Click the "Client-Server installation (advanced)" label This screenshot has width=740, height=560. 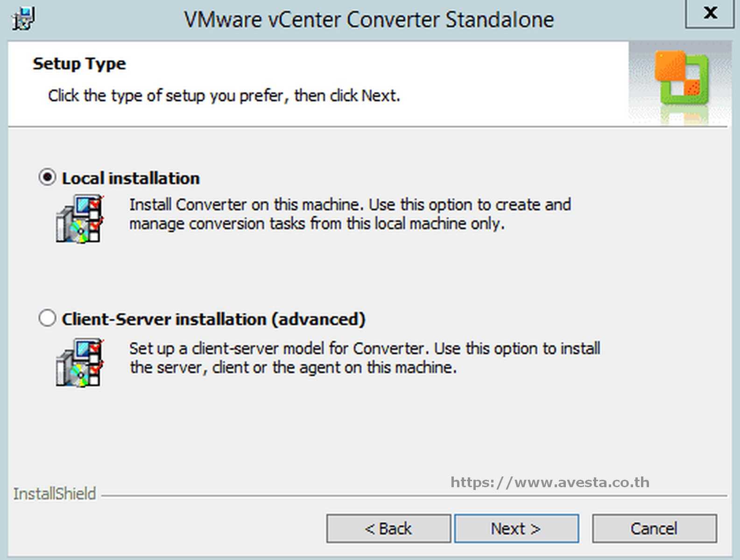[x=213, y=319]
